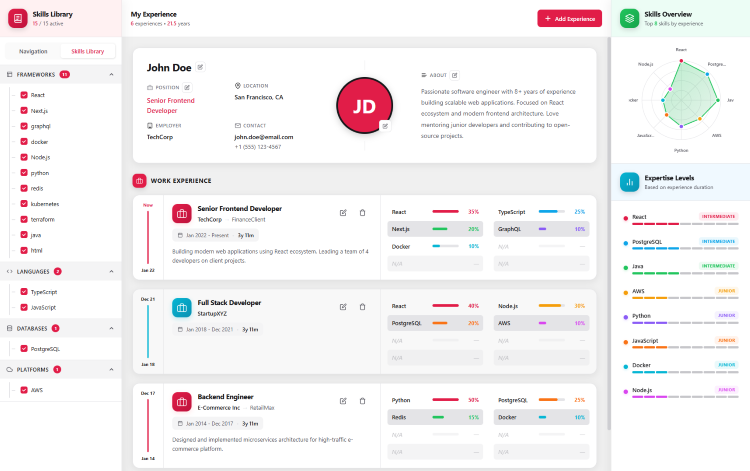Collapse the Languages section chevron
The width and height of the screenshot is (750, 471).
(x=111, y=272)
